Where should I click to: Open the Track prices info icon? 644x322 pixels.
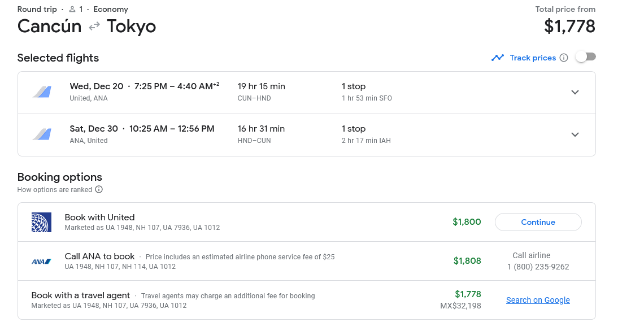pyautogui.click(x=564, y=58)
